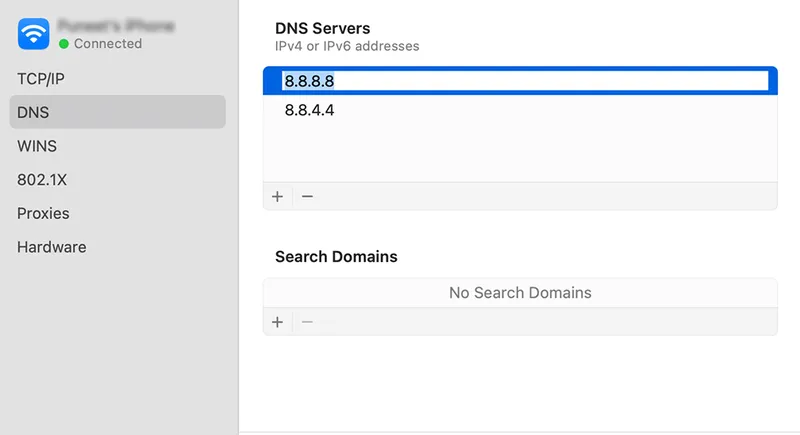Click the minus button under Search Domains

coord(307,322)
